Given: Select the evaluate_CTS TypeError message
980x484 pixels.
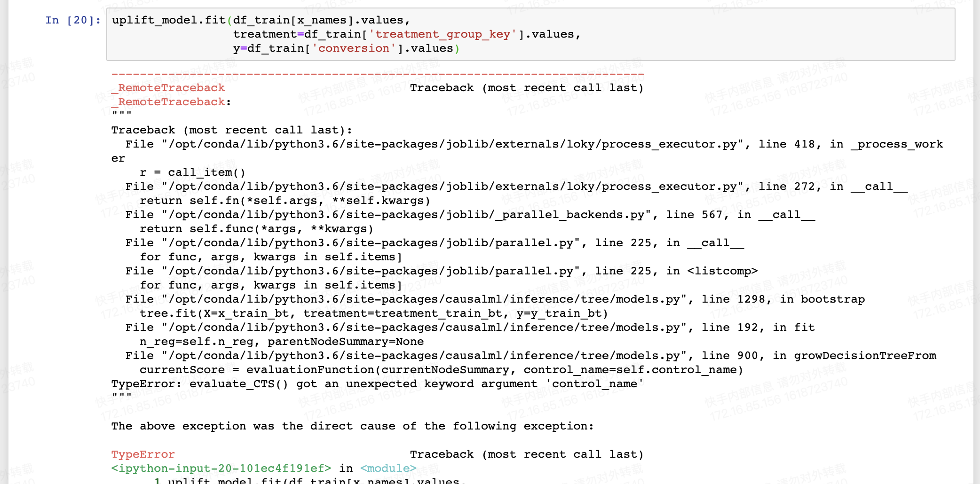Looking at the screenshot, I should point(376,383).
